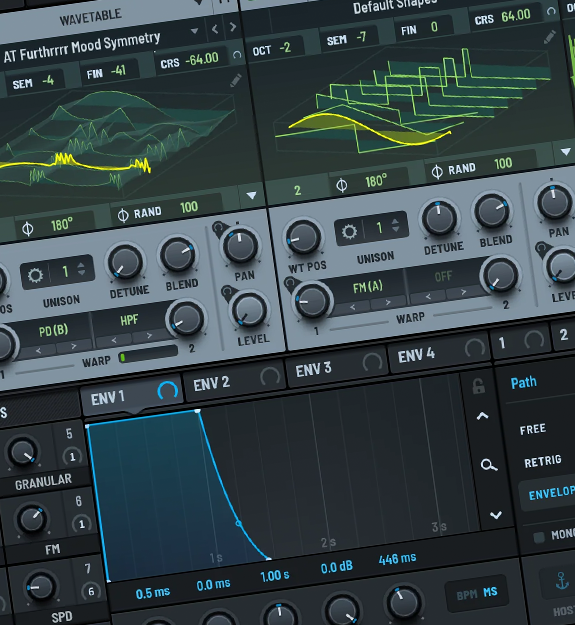This screenshot has height=625, width=575.
Task: Click pencil edit icon on Default Shapes oscillator
Action: 549,37
